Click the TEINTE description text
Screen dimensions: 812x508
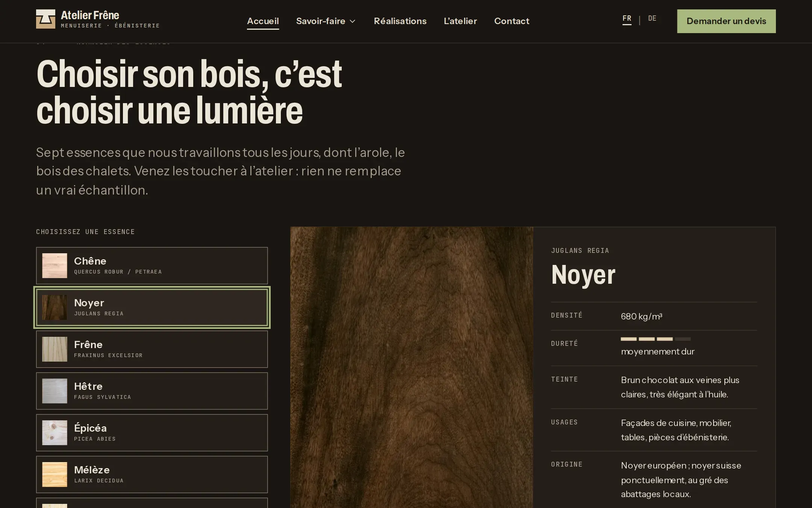(680, 387)
